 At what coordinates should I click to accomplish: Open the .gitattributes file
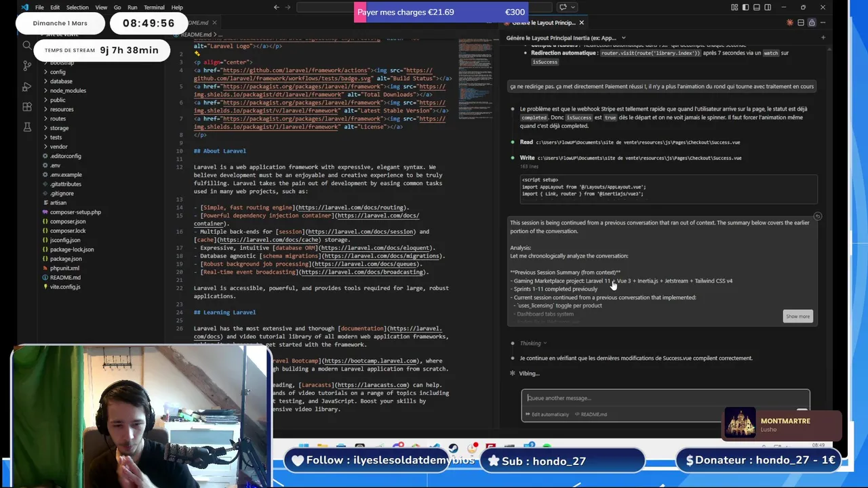pyautogui.click(x=65, y=184)
